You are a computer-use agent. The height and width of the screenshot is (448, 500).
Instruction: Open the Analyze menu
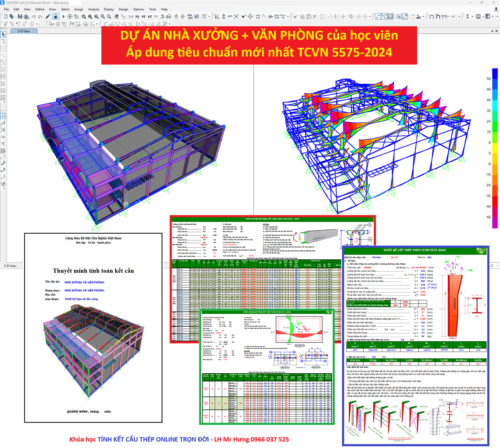click(93, 9)
